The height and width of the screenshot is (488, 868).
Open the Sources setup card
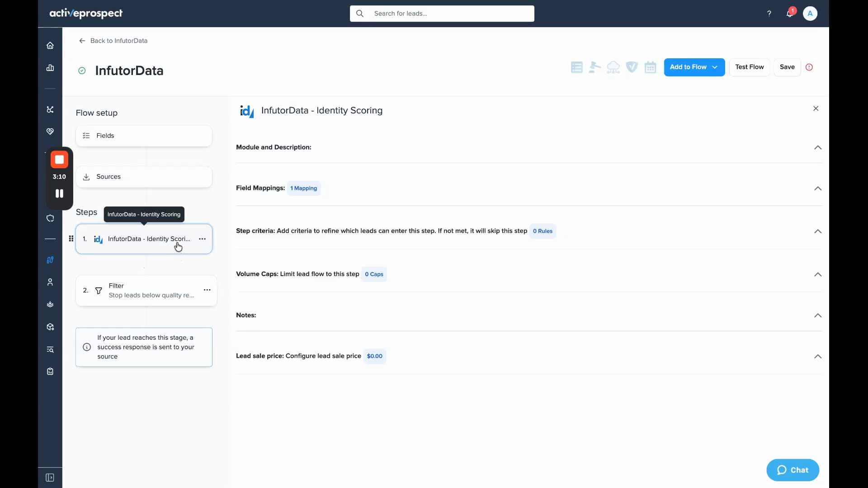[144, 177]
